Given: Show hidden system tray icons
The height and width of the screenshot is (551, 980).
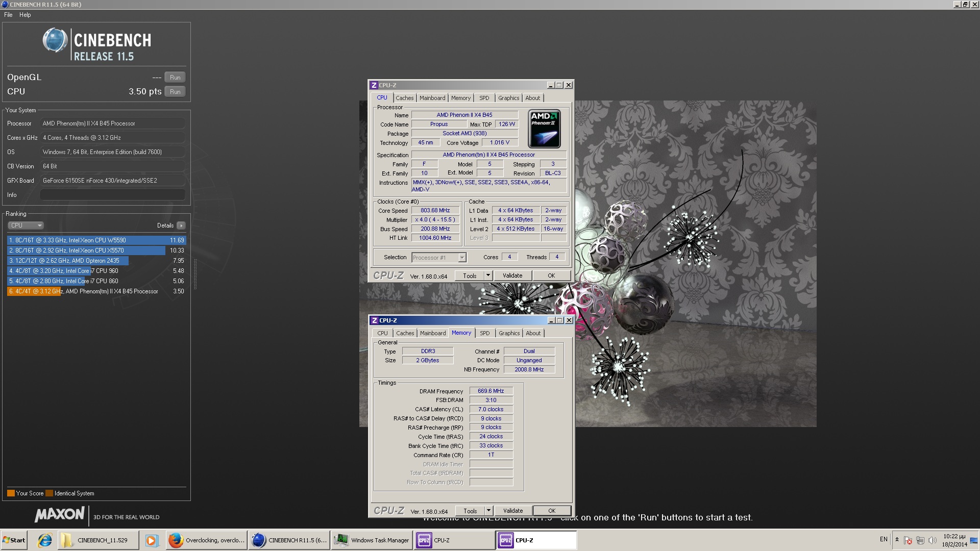Looking at the screenshot, I should (x=897, y=540).
